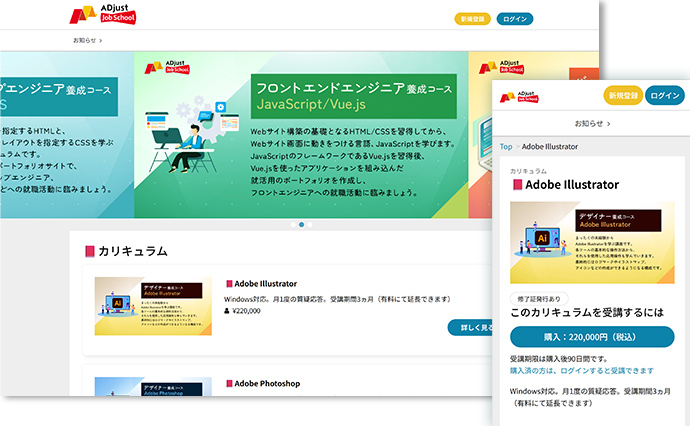Click the left partial course banner slide
The image size is (690, 426).
point(67,135)
